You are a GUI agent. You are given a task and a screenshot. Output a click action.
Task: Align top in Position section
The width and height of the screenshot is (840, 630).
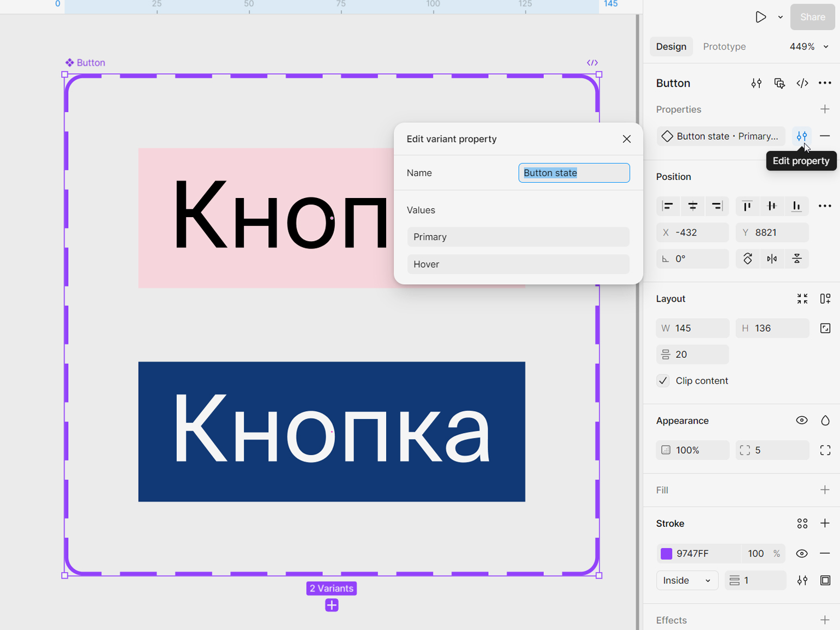747,206
